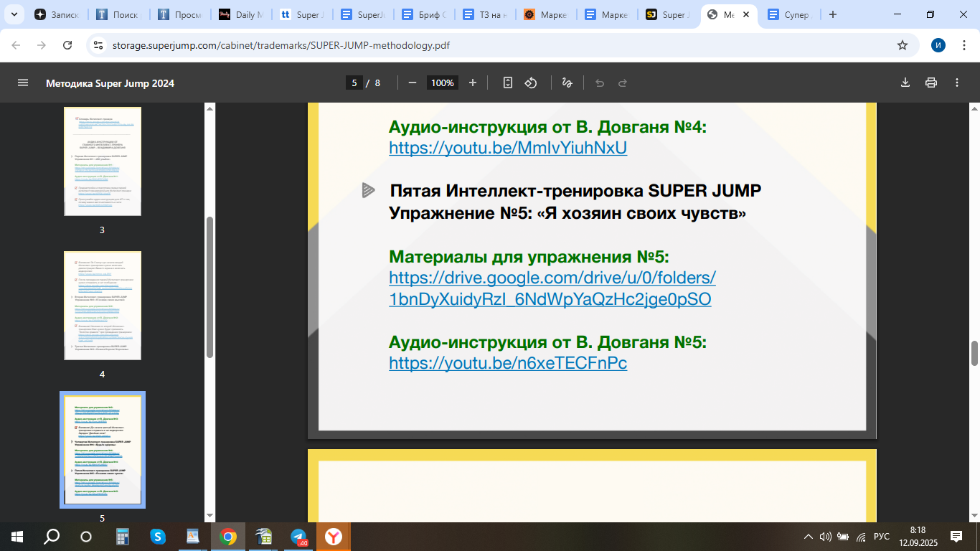Viewport: 980px width, 551px height.
Task: Open the PDF viewer more-options menu
Action: (957, 83)
